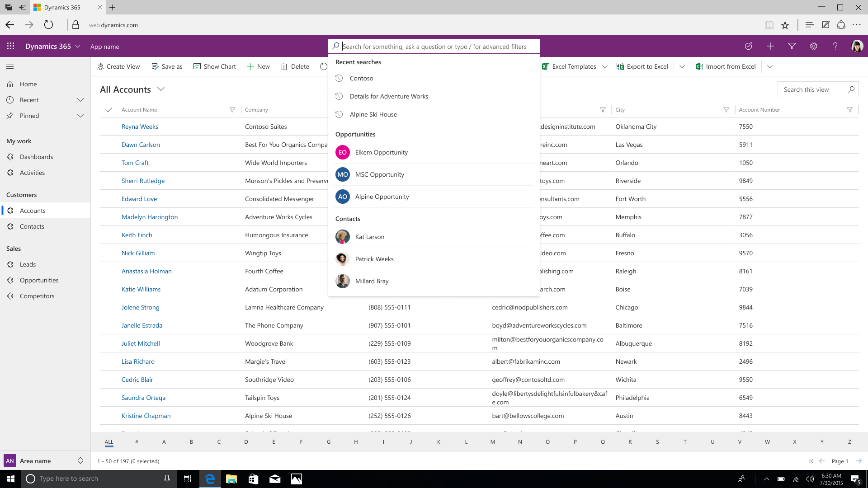The image size is (868, 488).
Task: Click on Kat Larson contact result
Action: click(x=370, y=237)
